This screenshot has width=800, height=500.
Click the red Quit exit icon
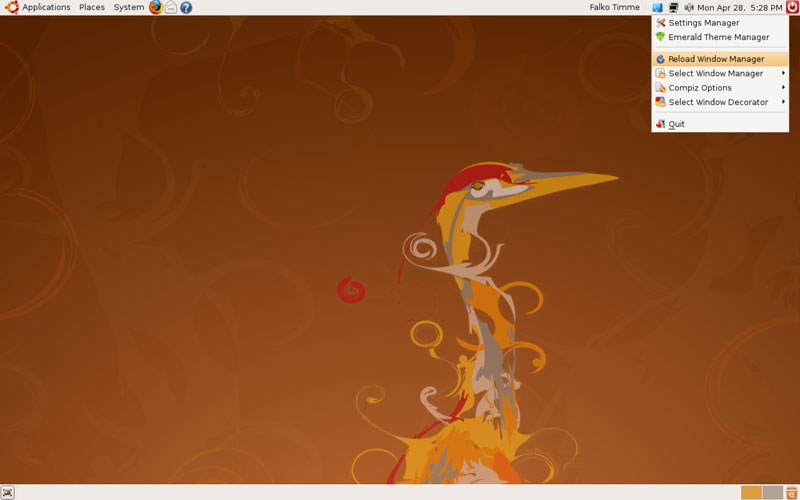[661, 123]
